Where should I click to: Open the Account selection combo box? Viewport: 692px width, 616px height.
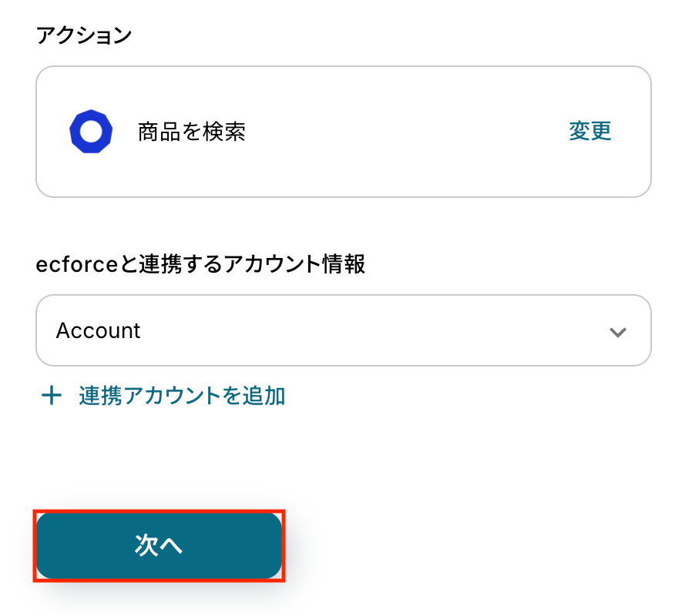(x=343, y=330)
